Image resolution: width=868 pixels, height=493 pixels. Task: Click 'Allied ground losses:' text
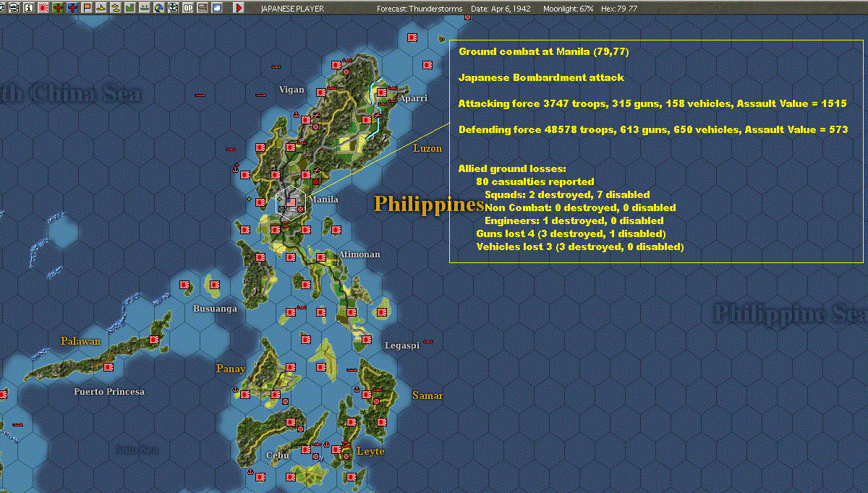point(512,168)
